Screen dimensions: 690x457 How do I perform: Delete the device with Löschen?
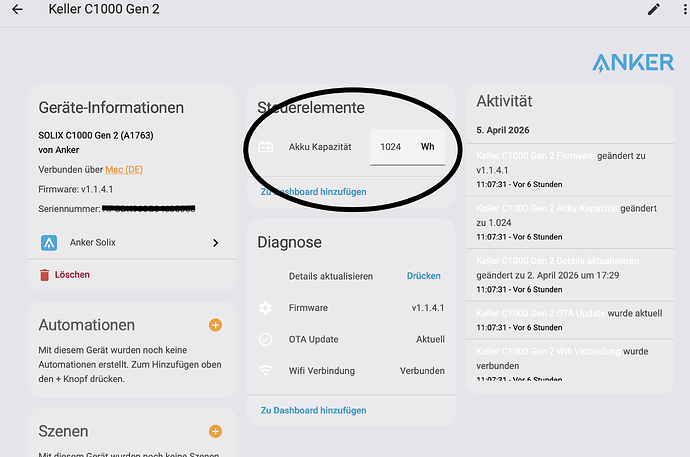coord(72,275)
